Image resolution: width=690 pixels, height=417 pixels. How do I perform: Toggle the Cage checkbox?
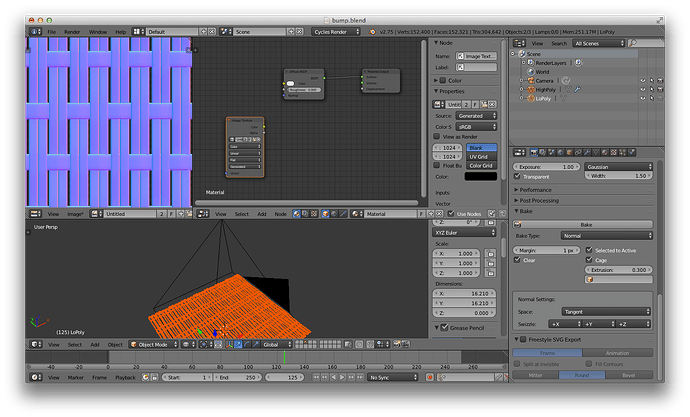tap(589, 260)
